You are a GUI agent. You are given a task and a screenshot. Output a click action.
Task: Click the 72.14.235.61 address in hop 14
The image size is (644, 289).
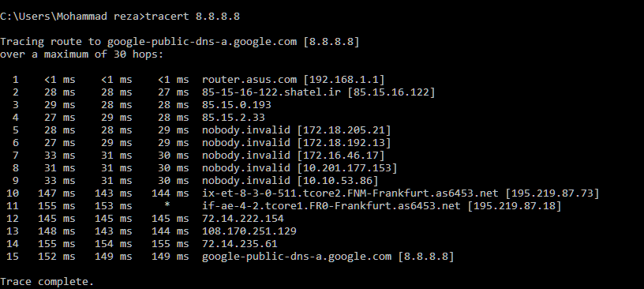(239, 244)
